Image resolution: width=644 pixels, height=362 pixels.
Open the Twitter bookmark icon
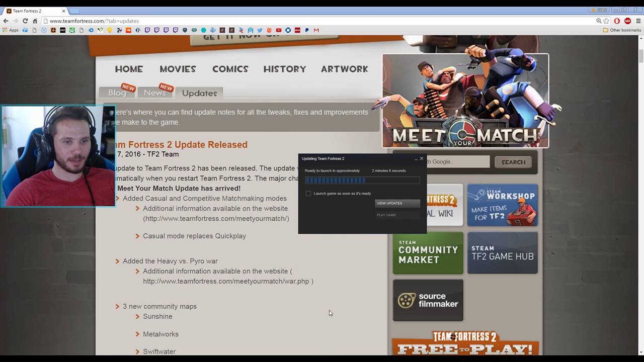pos(260,30)
